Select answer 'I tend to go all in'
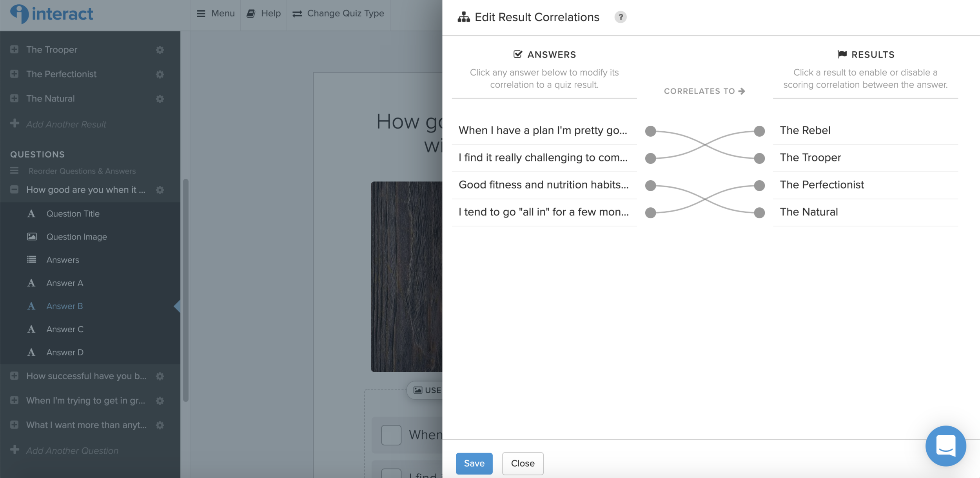This screenshot has height=478, width=980. [x=543, y=212]
